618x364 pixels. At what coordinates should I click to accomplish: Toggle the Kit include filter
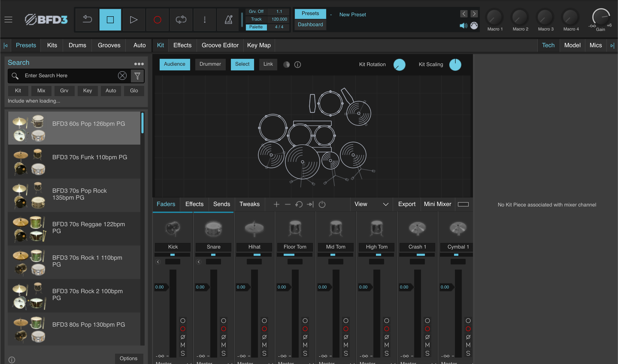coord(18,91)
